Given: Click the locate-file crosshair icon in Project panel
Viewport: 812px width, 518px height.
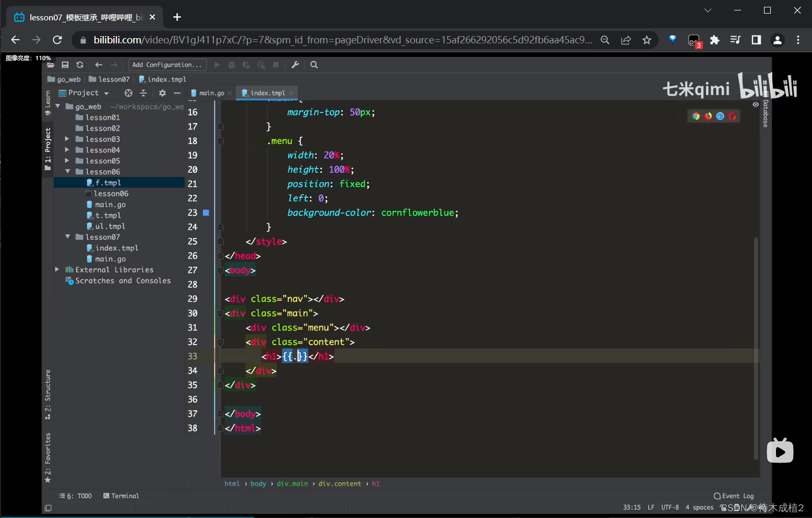Looking at the screenshot, I should coord(128,93).
